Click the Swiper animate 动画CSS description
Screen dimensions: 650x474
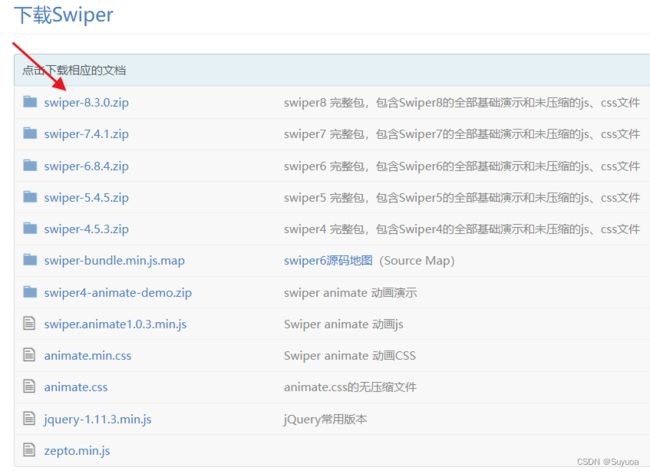(349, 355)
